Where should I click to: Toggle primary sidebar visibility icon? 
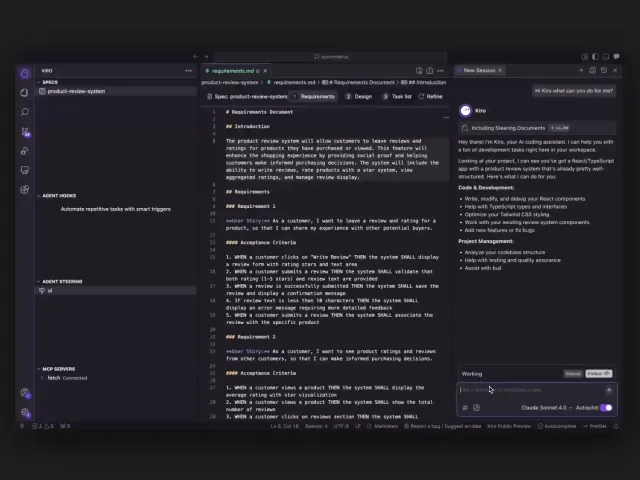(596, 57)
